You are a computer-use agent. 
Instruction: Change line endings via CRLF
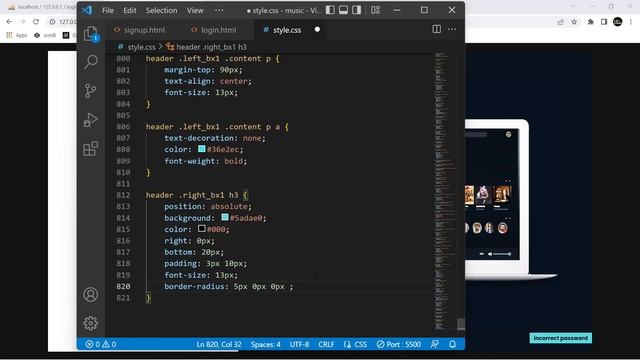click(326, 344)
